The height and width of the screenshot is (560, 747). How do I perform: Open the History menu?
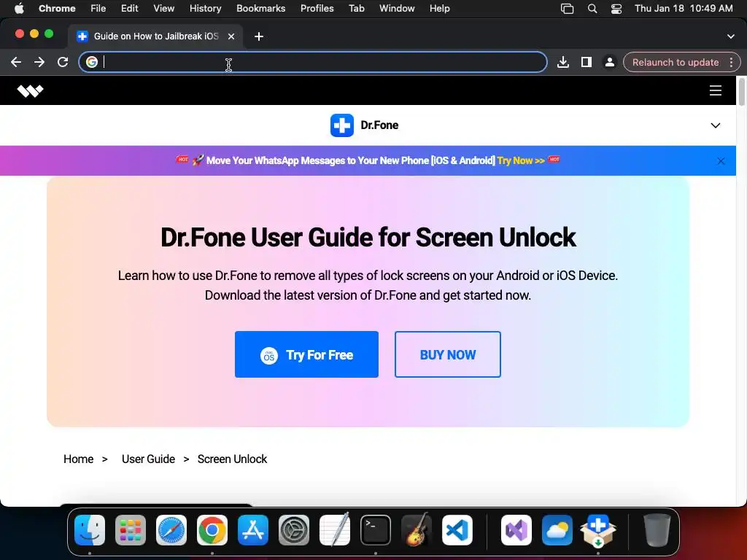(x=205, y=9)
